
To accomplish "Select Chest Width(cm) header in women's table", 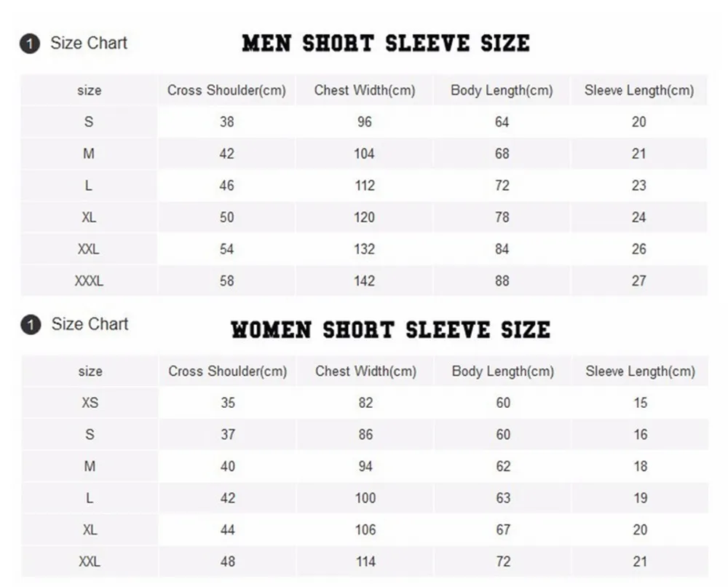I will coord(365,371).
